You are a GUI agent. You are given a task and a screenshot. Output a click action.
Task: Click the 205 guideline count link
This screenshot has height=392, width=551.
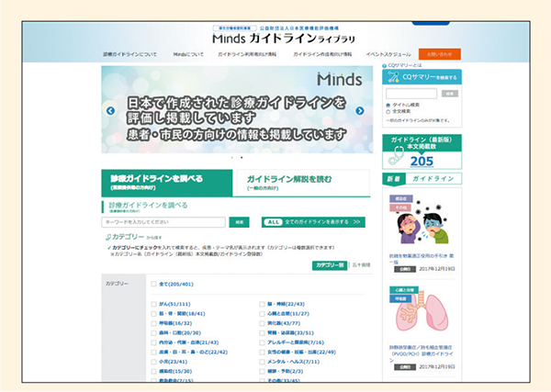pyautogui.click(x=422, y=162)
